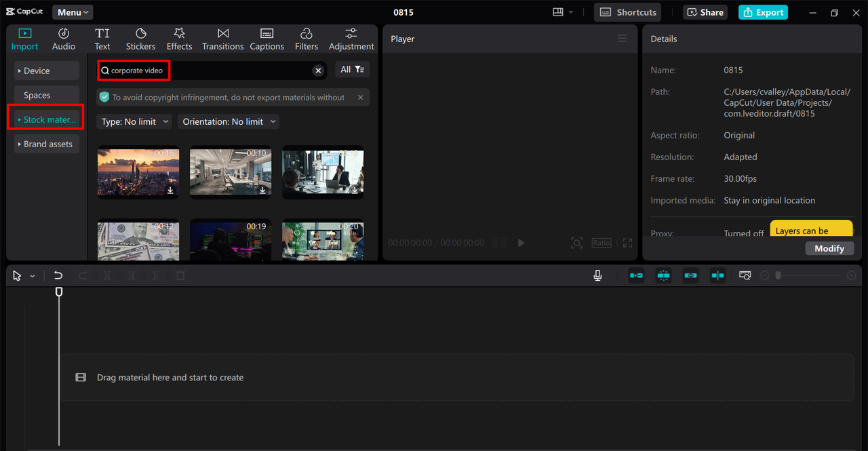Screen dimensions: 868x451
Task: Switch to the Filters tab
Action: (x=306, y=39)
